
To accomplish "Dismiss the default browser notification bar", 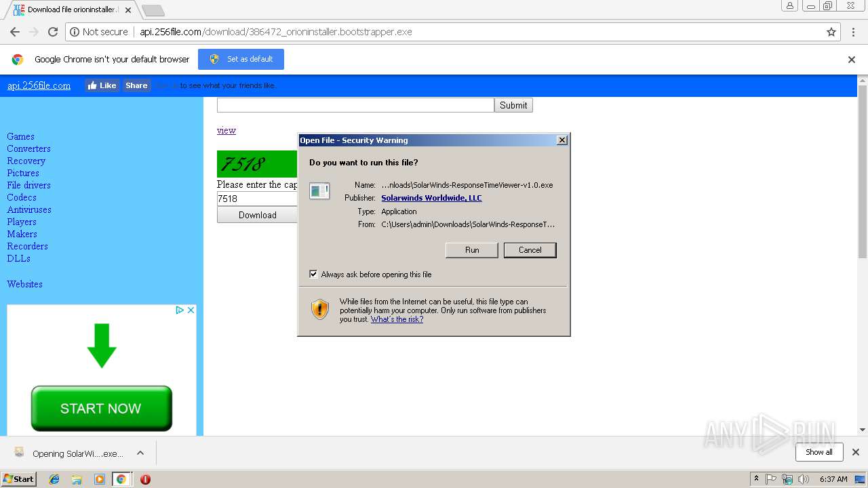I will click(x=852, y=60).
